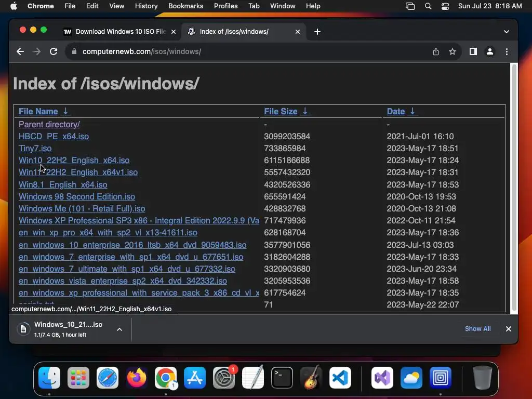Screen dimensions: 532x399
Task: Open the History menu
Action: [146, 6]
